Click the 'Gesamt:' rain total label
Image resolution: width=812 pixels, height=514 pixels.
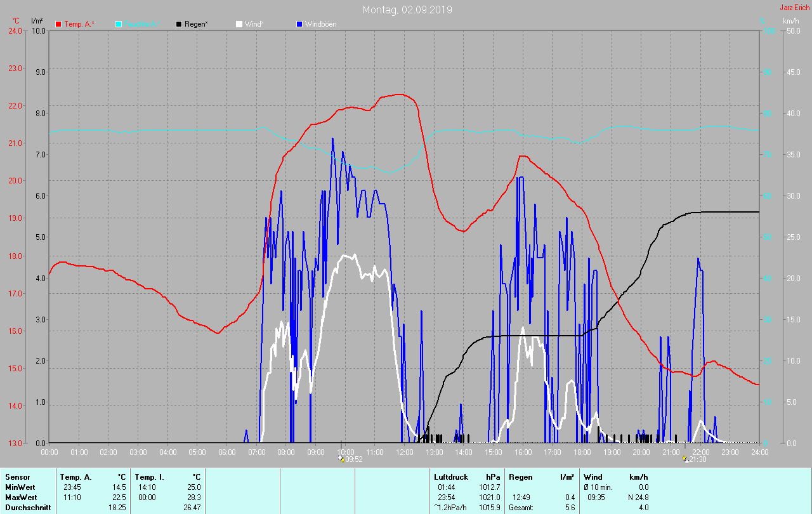[x=521, y=508]
